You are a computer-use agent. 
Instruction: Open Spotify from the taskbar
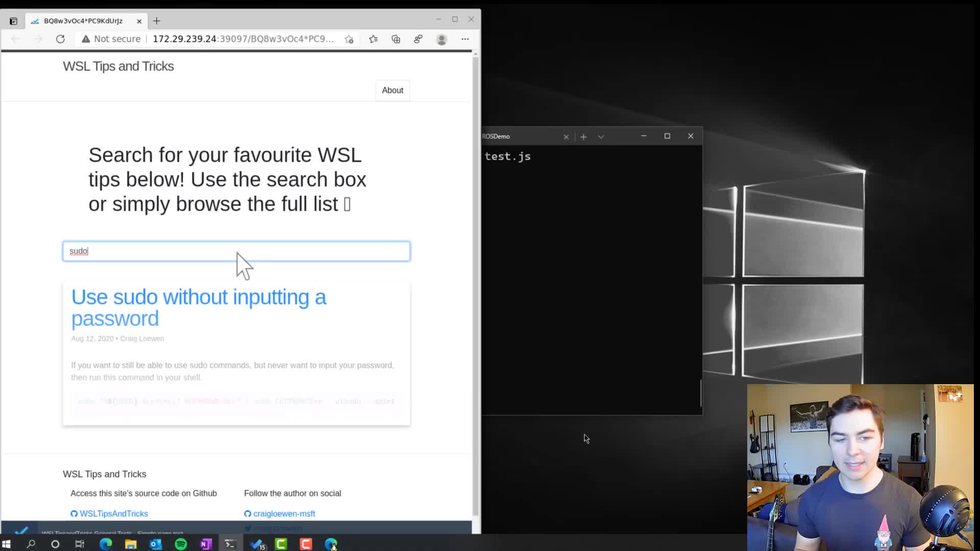tap(180, 544)
